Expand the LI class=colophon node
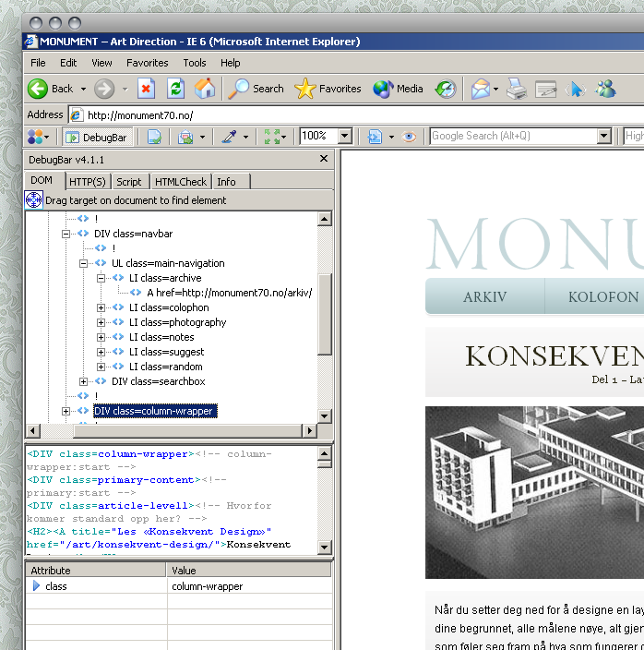Image resolution: width=644 pixels, height=650 pixels. point(101,307)
